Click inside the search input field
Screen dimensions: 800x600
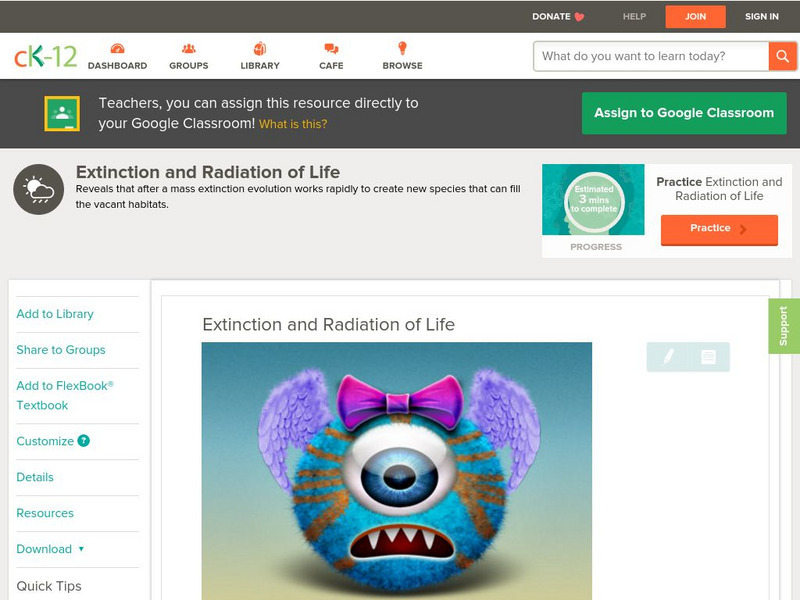[650, 56]
